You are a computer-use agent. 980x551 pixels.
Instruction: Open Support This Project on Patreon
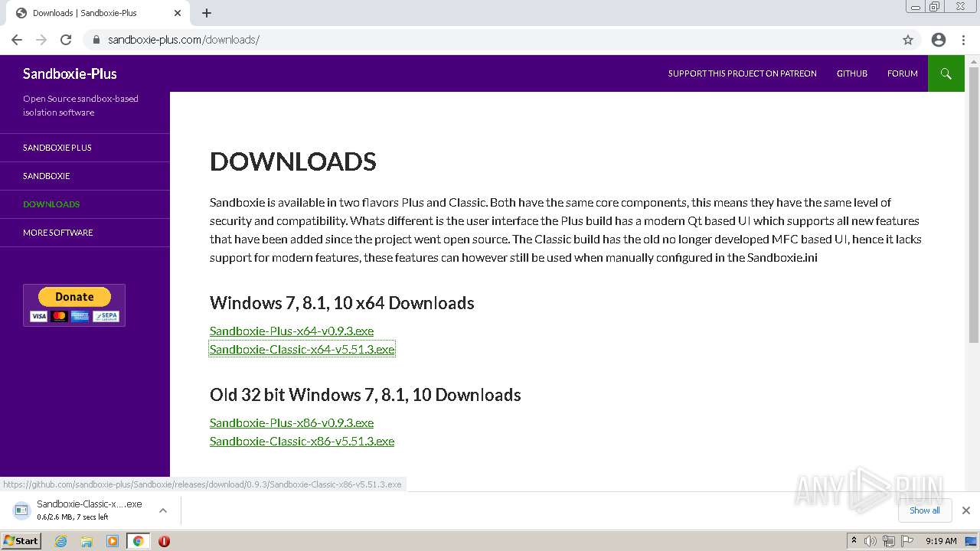coord(743,73)
